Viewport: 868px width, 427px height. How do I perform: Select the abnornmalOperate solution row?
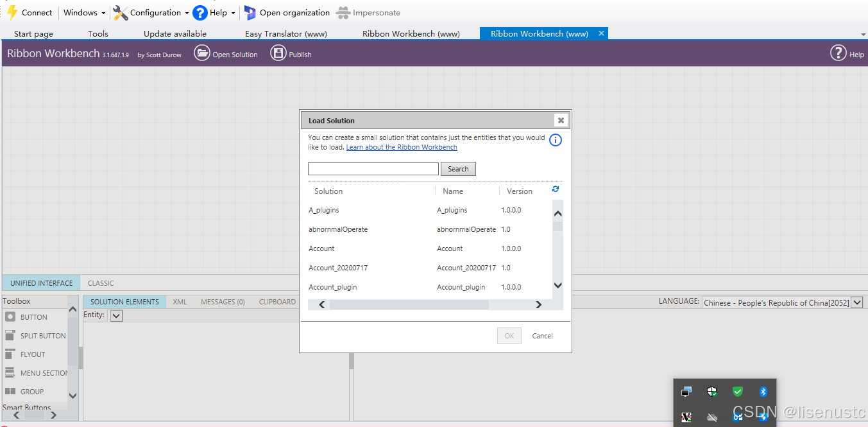point(429,229)
